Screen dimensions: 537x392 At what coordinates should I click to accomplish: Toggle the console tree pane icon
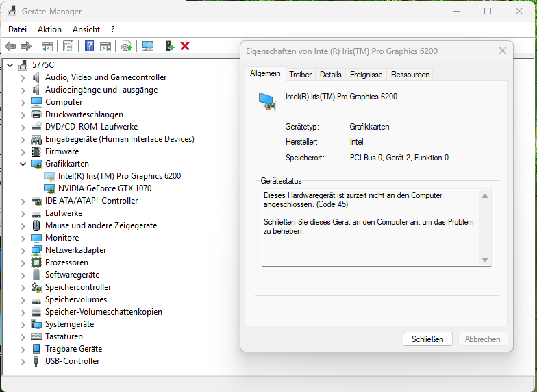tap(47, 47)
